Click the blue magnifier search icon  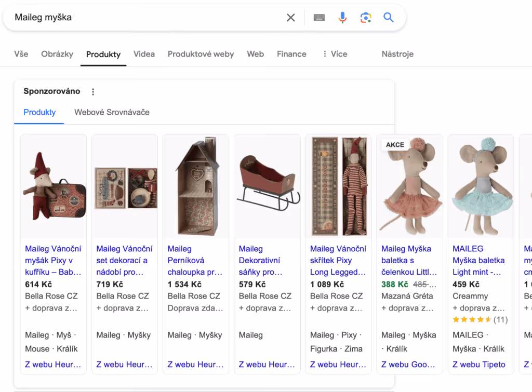pos(389,17)
